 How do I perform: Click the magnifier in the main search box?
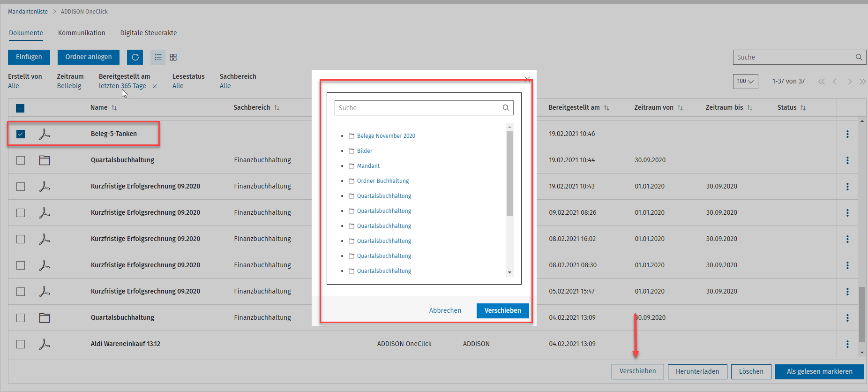859,57
